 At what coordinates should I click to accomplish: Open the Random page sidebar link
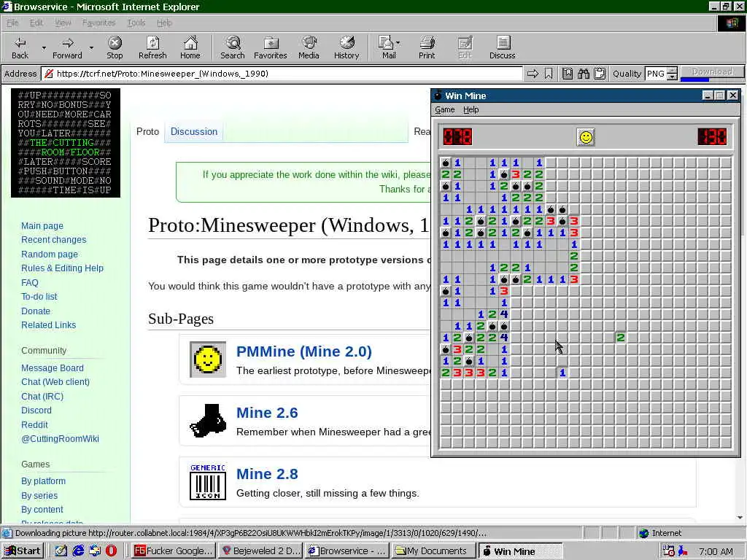point(49,254)
